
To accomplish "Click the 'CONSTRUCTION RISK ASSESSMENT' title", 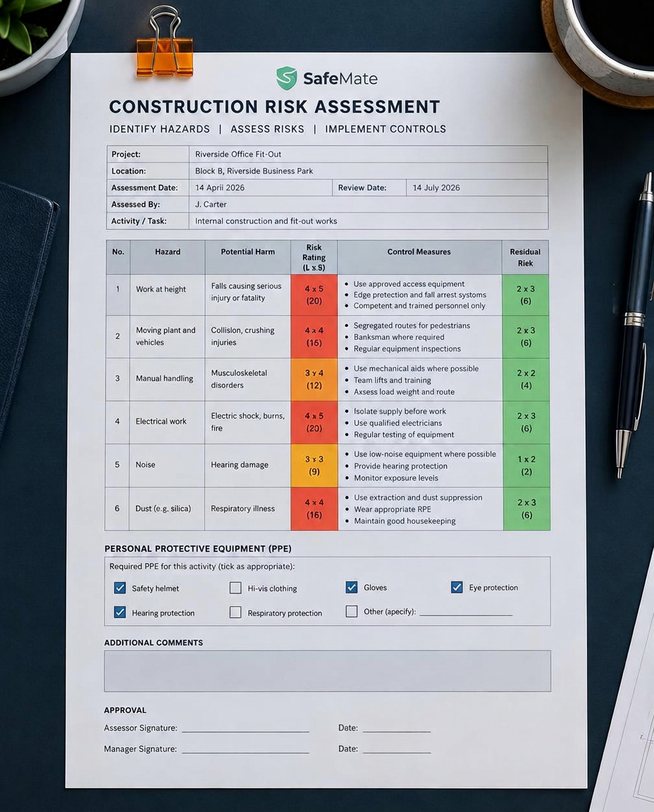I will click(274, 106).
